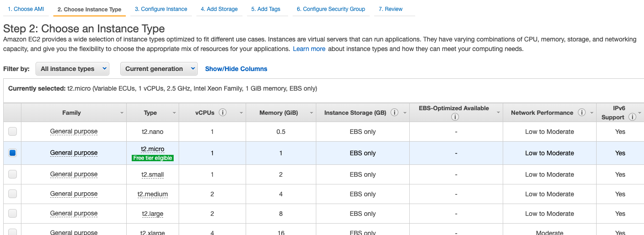Viewport: 644px width, 235px height.
Task: Click the 0.5 memory value for t2.nano
Action: [x=281, y=132]
